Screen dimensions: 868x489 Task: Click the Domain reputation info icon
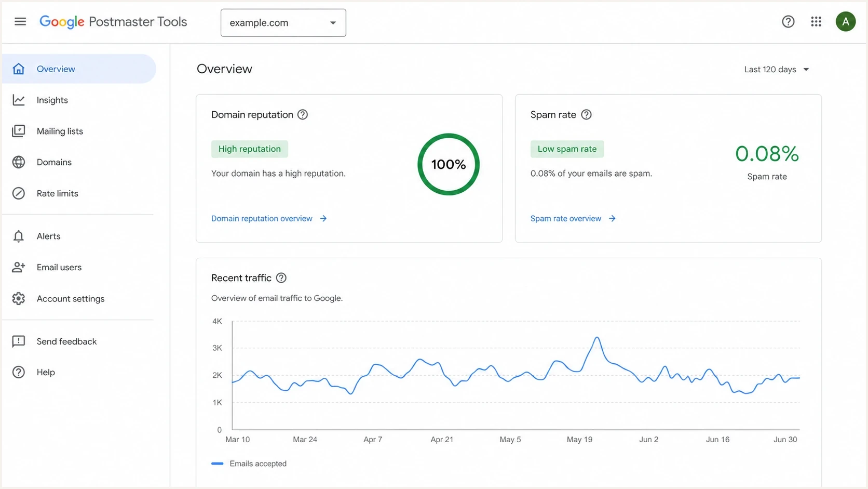303,114
